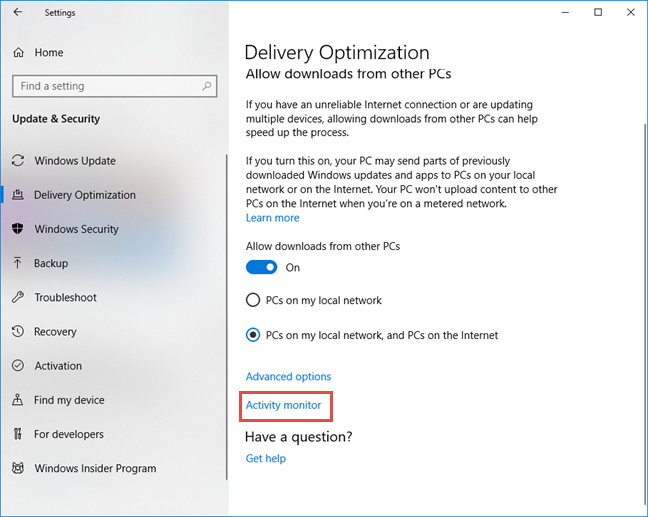Click the Home house icon

point(19,52)
